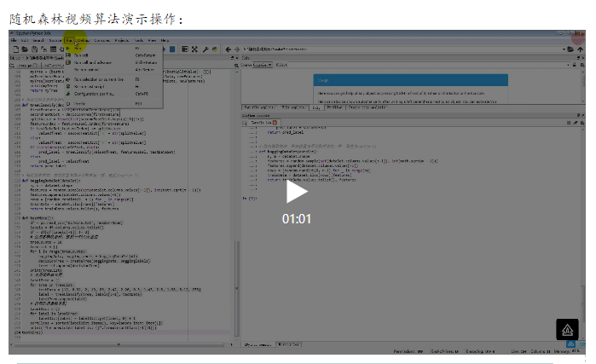Open the Help menu in the menu bar

coord(165,40)
